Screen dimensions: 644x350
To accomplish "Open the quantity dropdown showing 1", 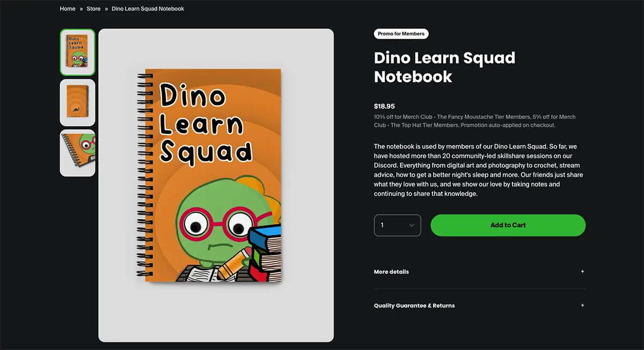I will click(392, 225).
